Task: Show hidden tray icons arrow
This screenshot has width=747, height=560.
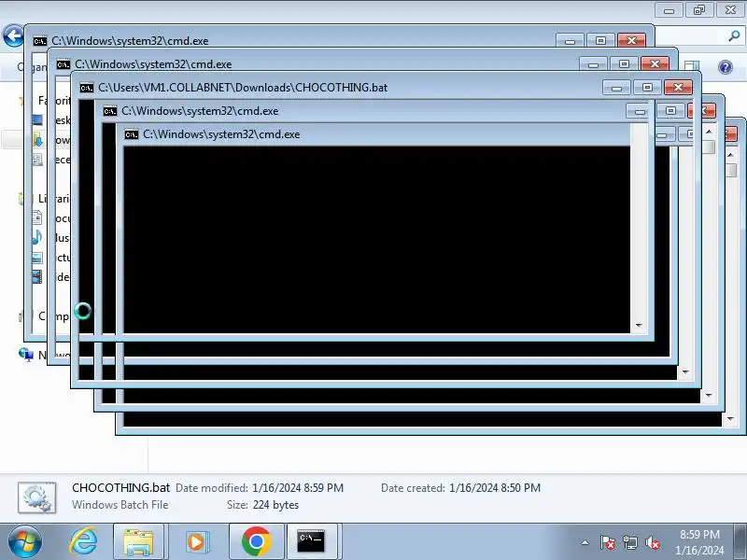Action: 585,542
